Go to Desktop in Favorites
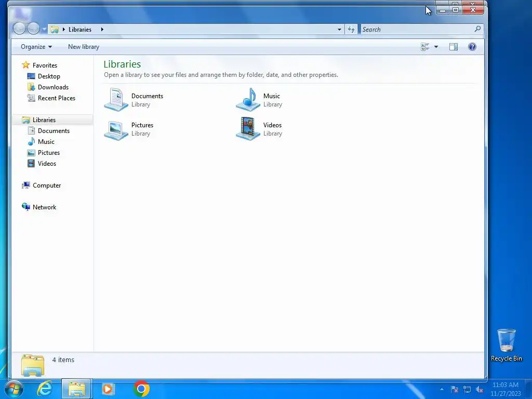This screenshot has width=532, height=399. click(44, 76)
